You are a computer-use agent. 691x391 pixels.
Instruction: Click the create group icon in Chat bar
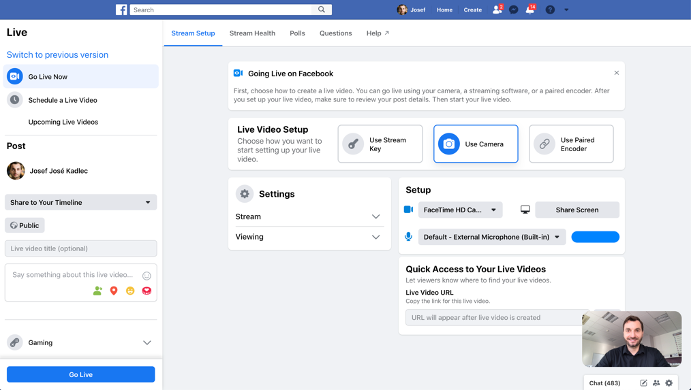656,383
